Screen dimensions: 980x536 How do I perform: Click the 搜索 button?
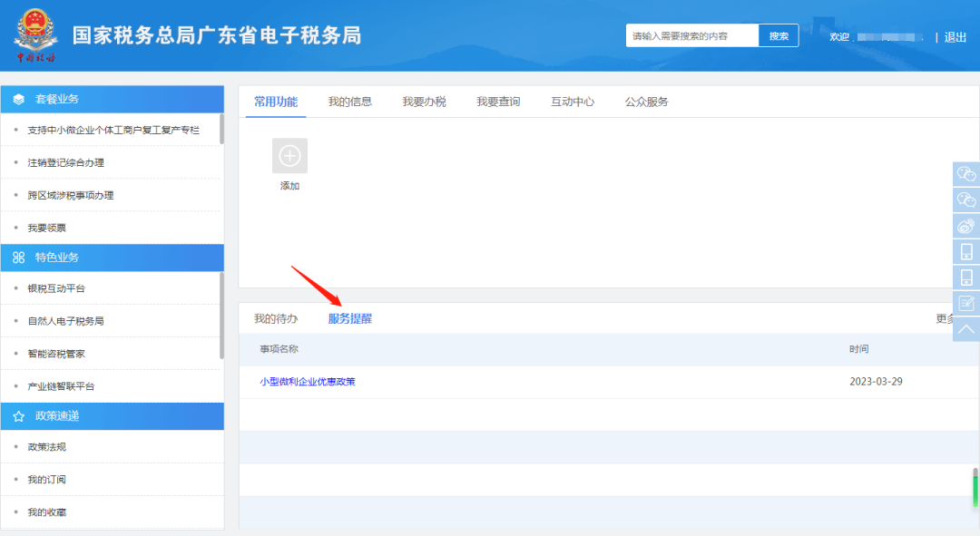[x=779, y=36]
